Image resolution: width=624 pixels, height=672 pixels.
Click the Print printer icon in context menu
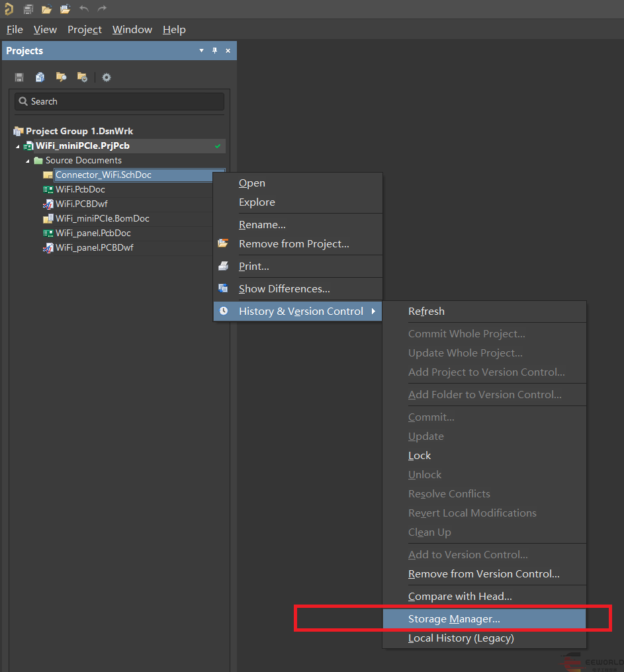(x=224, y=267)
